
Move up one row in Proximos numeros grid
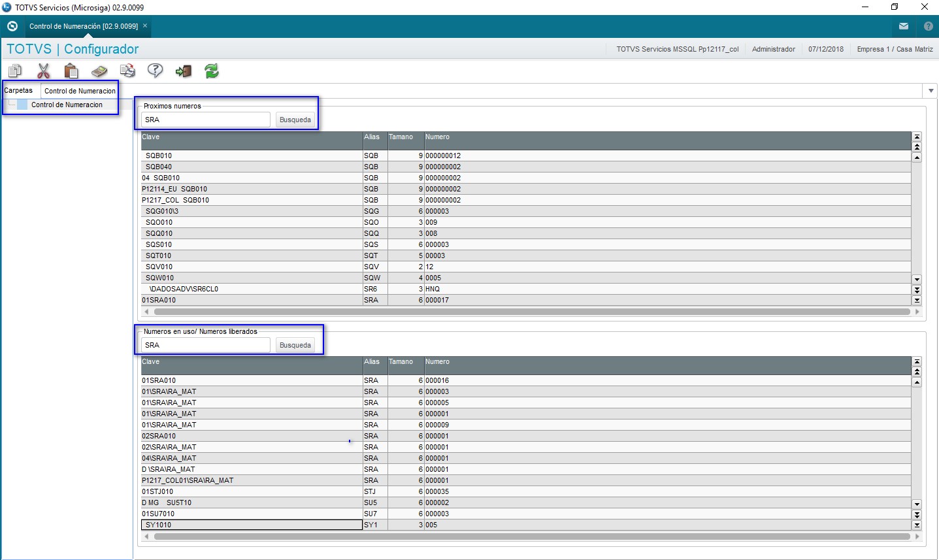tap(917, 157)
